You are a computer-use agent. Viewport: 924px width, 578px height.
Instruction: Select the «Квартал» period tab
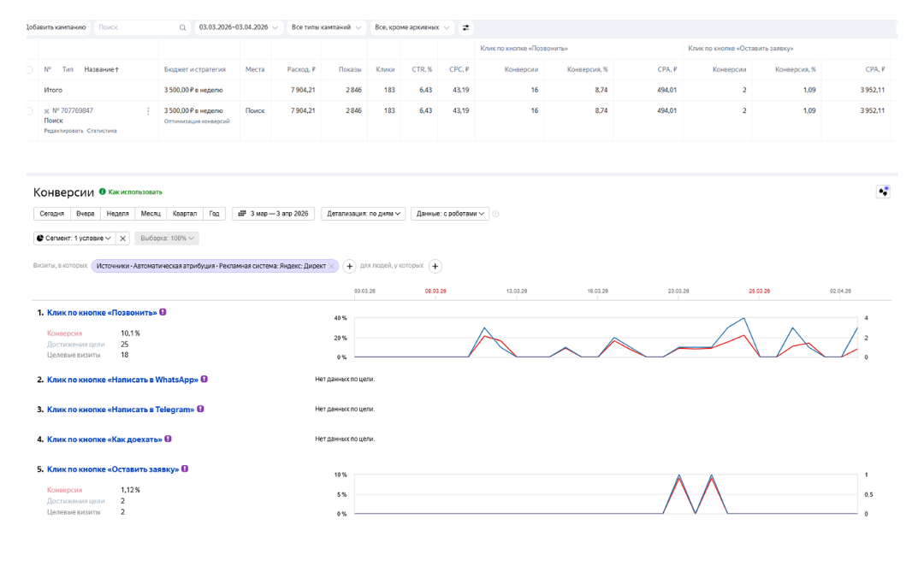point(185,214)
